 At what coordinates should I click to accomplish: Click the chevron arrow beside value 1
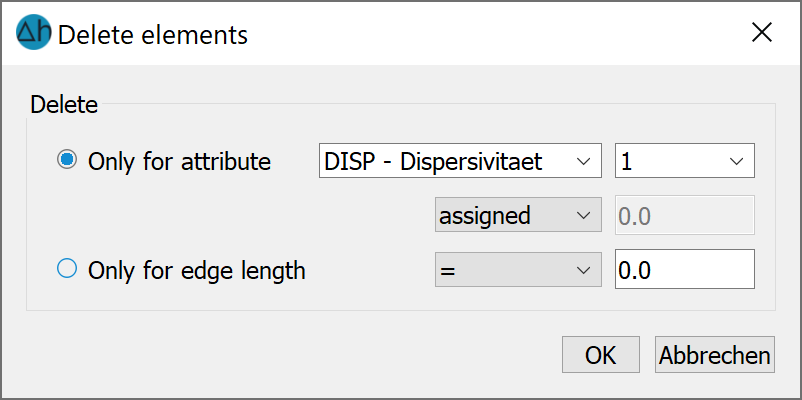pyautogui.click(x=736, y=162)
